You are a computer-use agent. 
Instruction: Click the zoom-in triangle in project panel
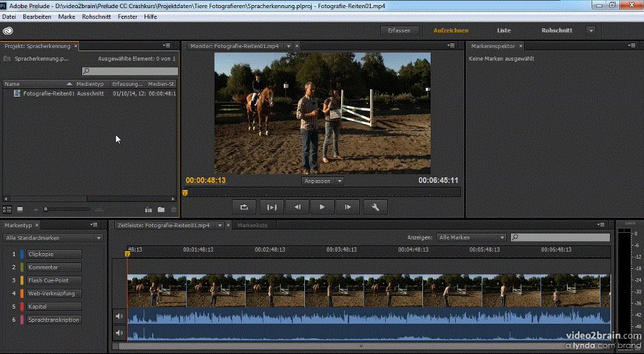[x=98, y=209]
